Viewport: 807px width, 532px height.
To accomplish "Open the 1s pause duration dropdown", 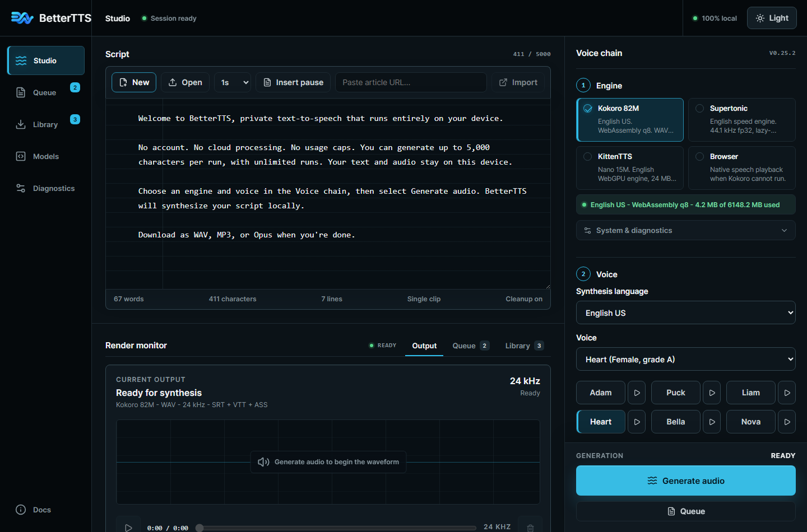I will click(x=233, y=82).
